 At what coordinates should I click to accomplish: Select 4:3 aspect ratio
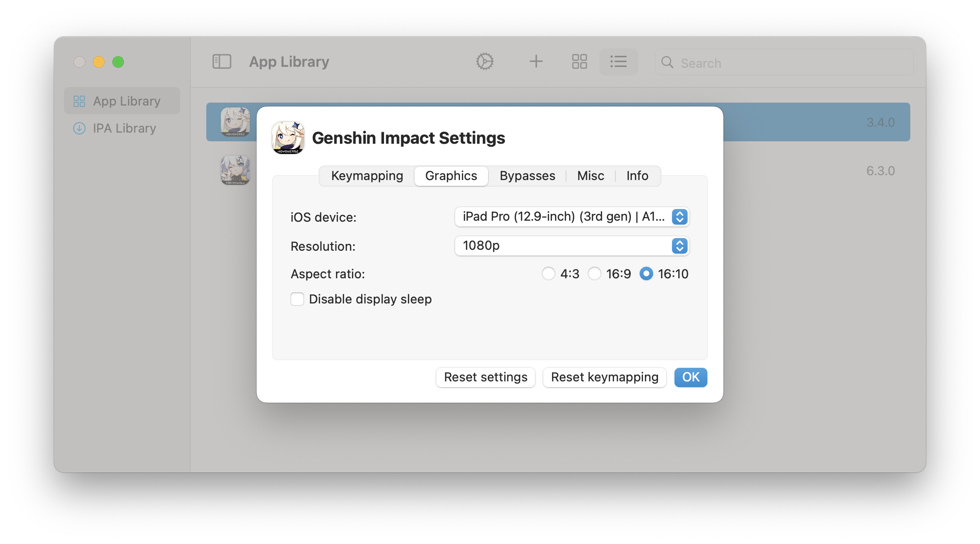[548, 274]
